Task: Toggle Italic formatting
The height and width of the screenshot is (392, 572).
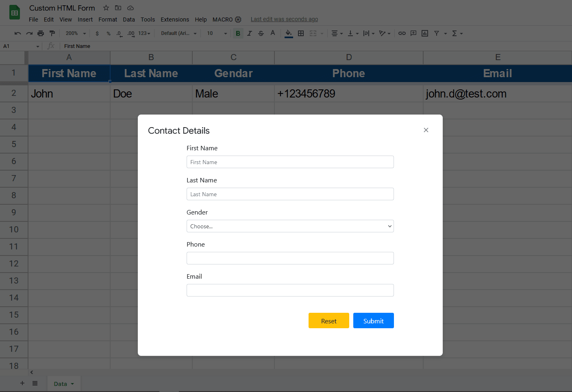Action: point(250,33)
